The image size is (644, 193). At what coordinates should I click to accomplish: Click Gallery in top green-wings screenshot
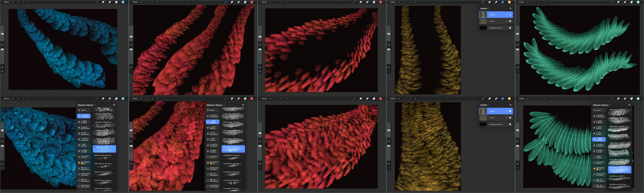pos(522,2)
